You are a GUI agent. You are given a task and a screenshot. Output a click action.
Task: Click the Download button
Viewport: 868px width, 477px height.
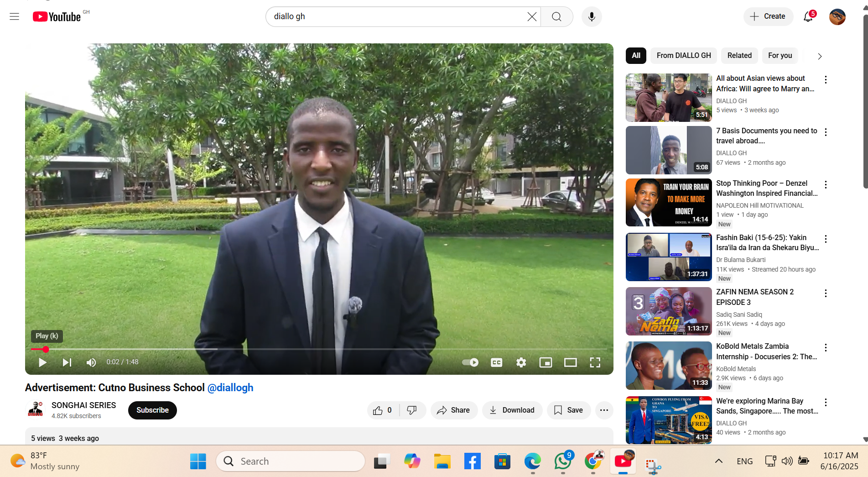tap(512, 410)
